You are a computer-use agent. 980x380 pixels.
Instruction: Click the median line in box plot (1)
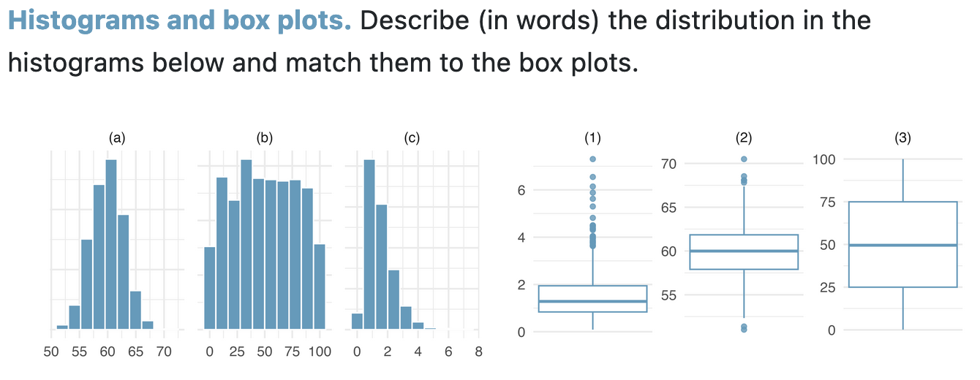[x=592, y=301]
